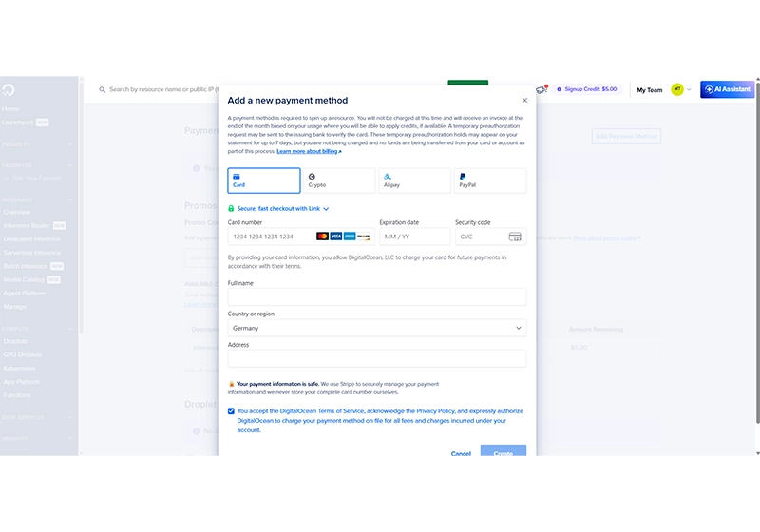Image resolution: width=760 pixels, height=532 pixels.
Task: Click the search magnifier icon
Action: coord(103,89)
